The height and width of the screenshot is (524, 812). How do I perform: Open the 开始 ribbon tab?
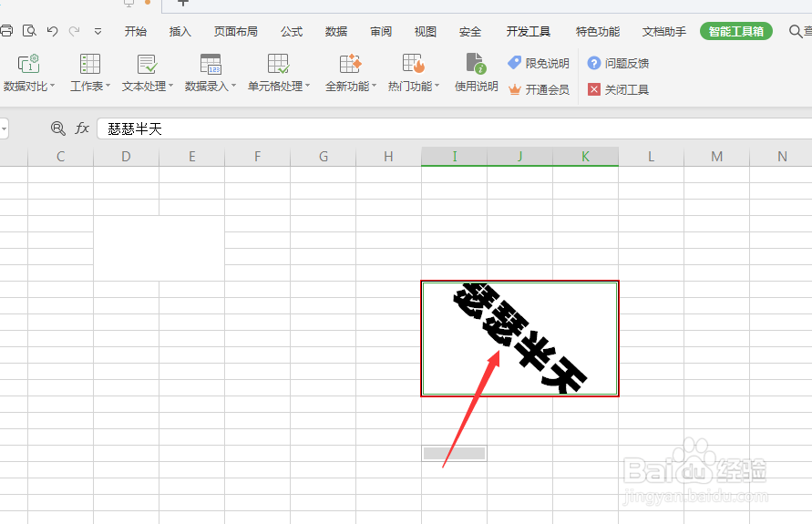[135, 32]
